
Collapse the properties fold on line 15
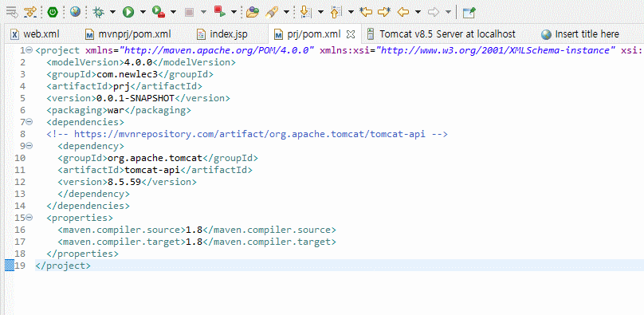coord(29,217)
